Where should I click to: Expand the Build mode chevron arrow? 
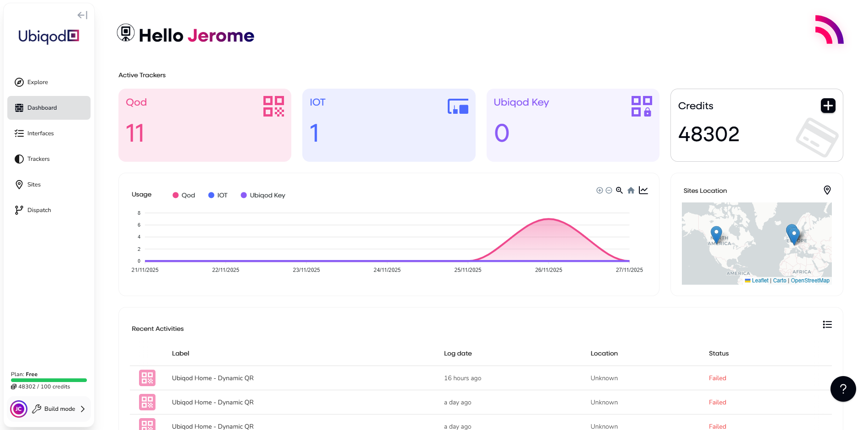[x=83, y=409]
